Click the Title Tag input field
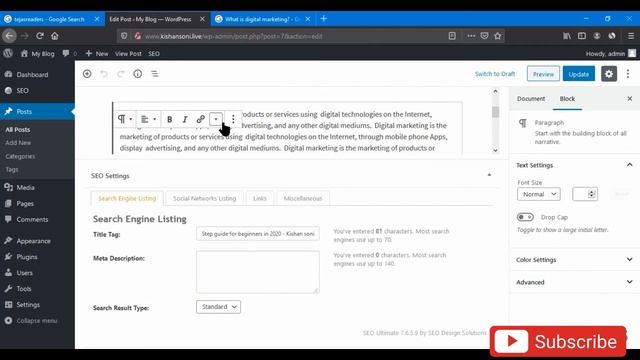Viewport: 640px width, 360px height. (x=258, y=234)
